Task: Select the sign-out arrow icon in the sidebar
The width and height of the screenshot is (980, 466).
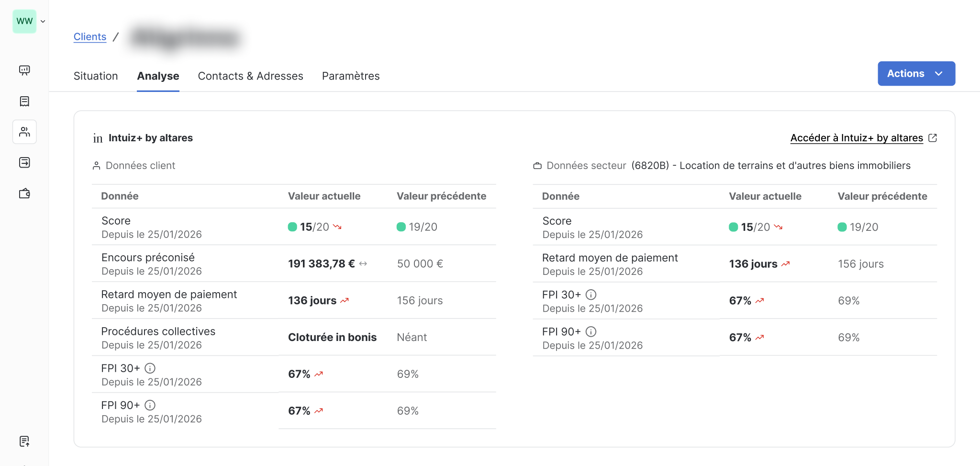Action: 24,162
